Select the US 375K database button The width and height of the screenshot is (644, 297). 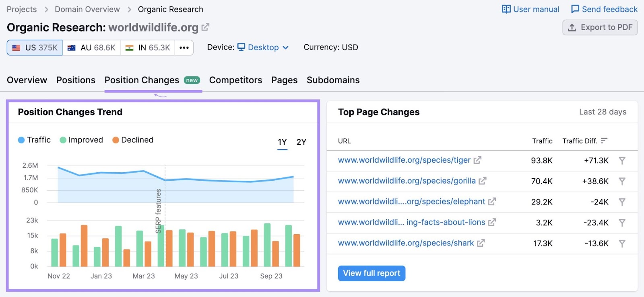click(x=35, y=47)
